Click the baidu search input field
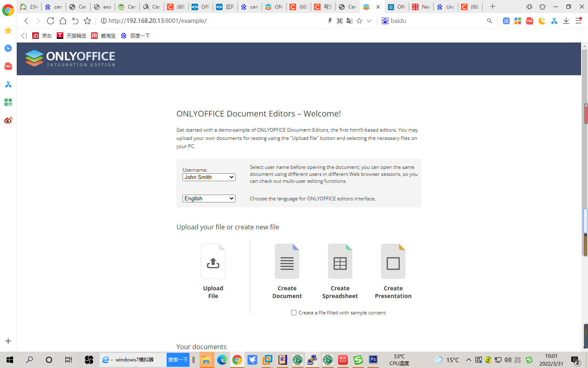 click(x=437, y=21)
